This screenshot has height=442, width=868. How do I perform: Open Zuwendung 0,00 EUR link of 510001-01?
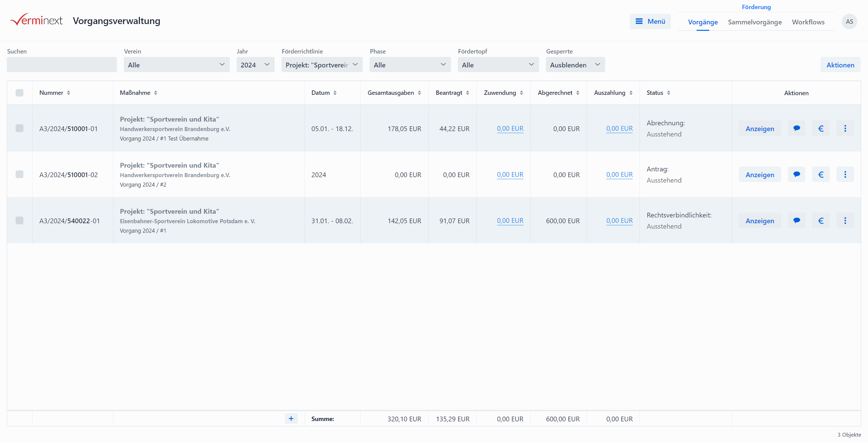click(x=510, y=128)
